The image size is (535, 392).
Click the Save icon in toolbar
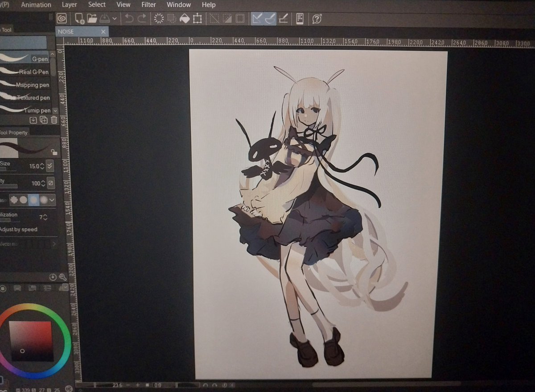104,18
